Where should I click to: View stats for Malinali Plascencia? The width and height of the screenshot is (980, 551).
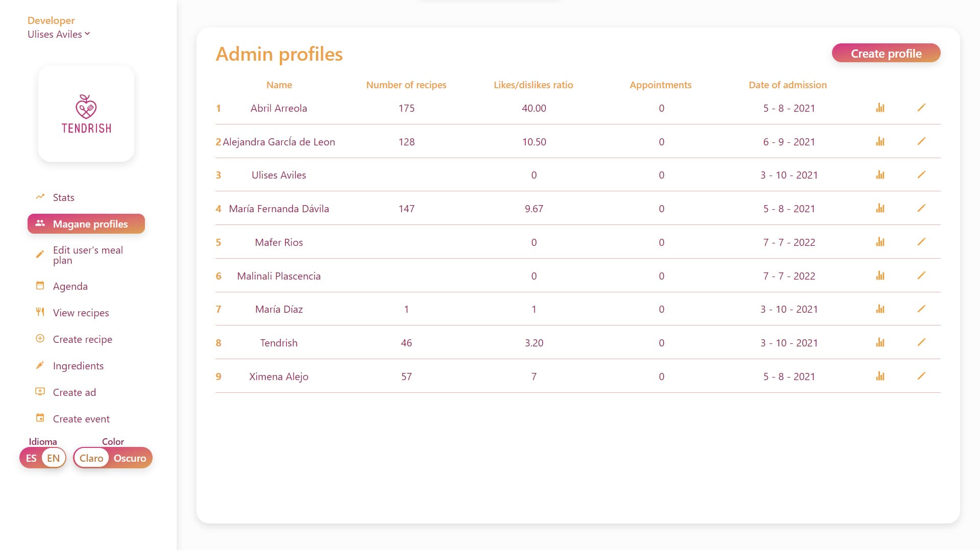pyautogui.click(x=880, y=275)
